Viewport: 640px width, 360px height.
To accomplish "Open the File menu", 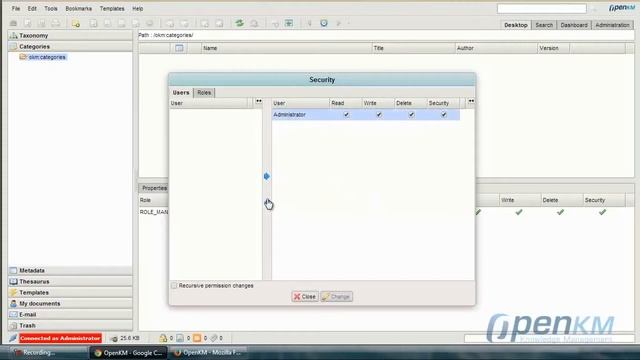I will pyautogui.click(x=16, y=9).
